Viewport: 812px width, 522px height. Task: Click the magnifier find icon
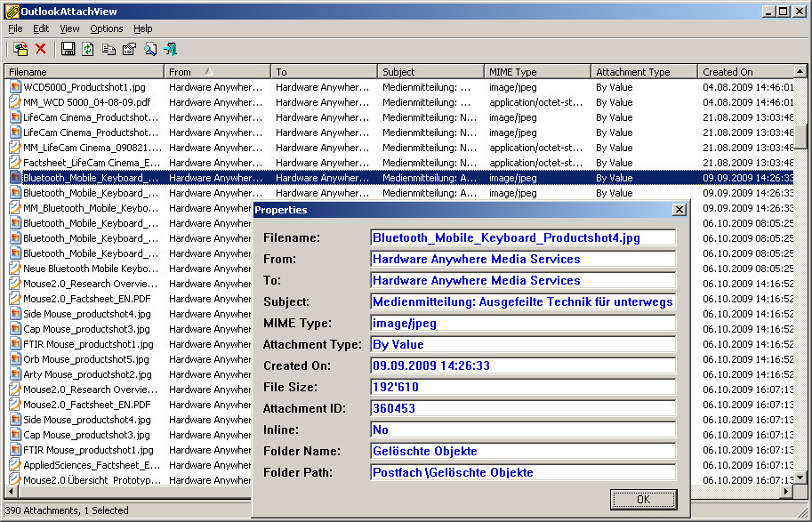pyautogui.click(x=150, y=49)
